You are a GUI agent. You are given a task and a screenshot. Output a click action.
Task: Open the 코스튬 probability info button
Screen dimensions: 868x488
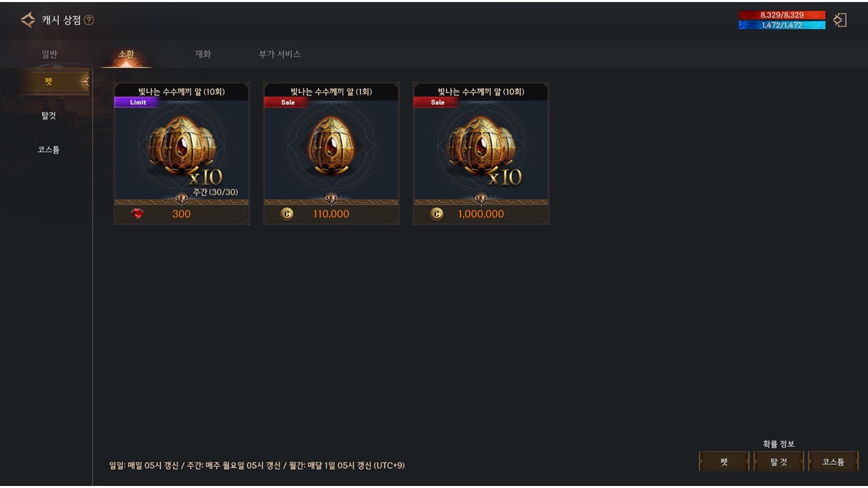(833, 462)
